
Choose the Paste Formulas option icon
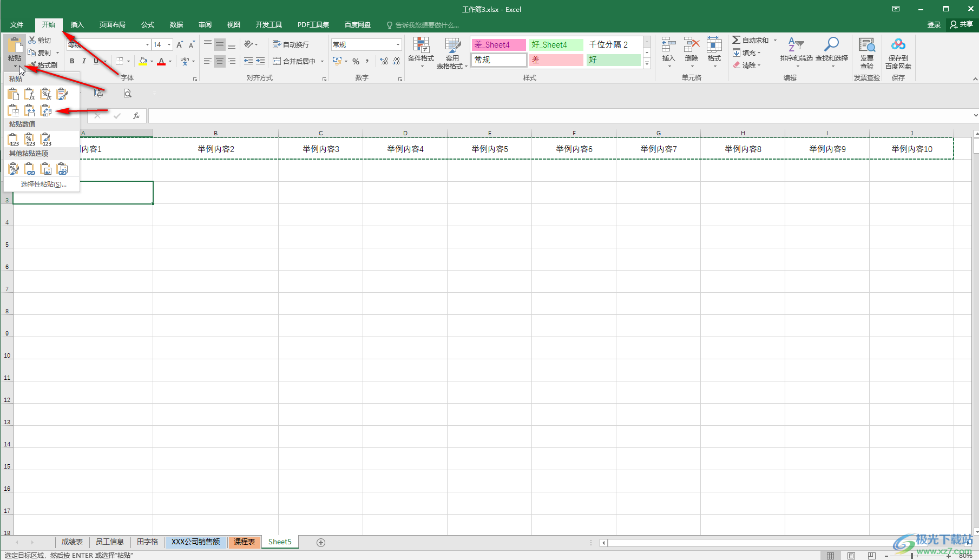click(x=30, y=94)
